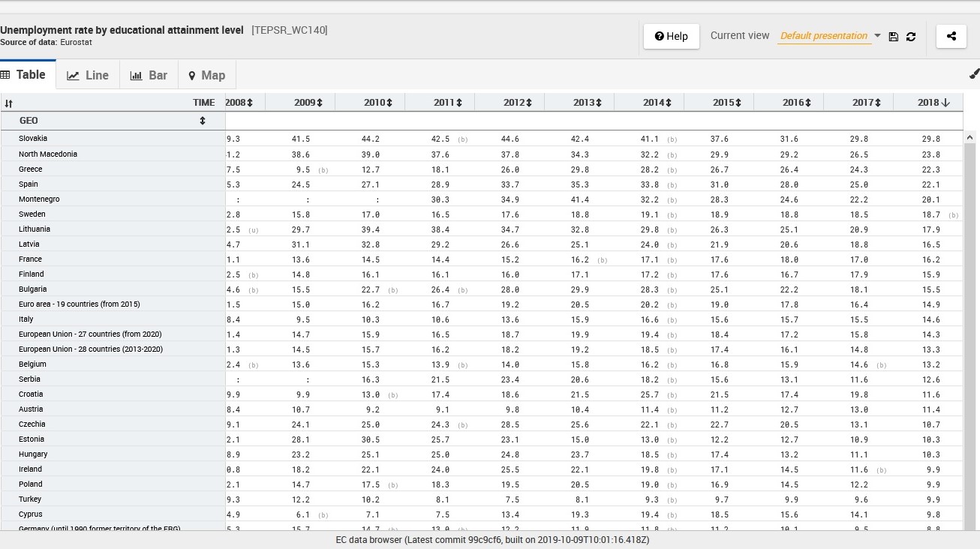
Task: Select the Poland row label
Action: coord(31,484)
